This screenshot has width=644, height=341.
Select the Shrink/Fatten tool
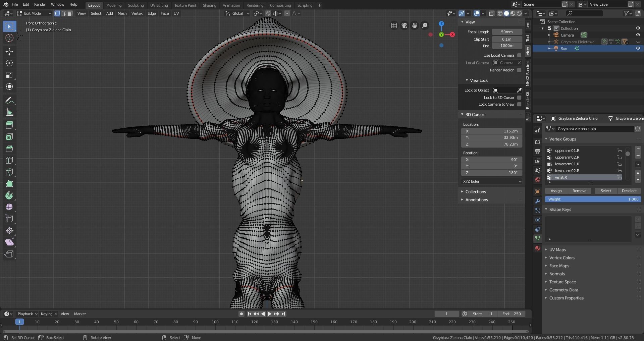click(9, 231)
